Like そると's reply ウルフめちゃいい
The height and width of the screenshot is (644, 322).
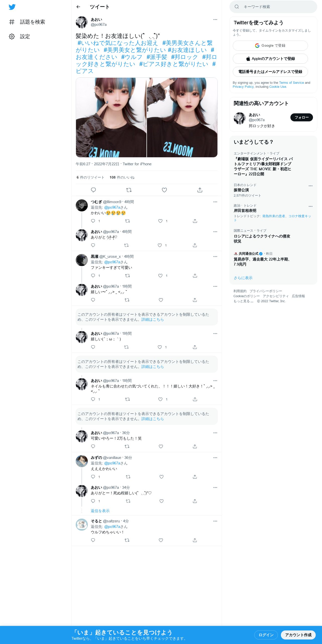click(x=161, y=540)
